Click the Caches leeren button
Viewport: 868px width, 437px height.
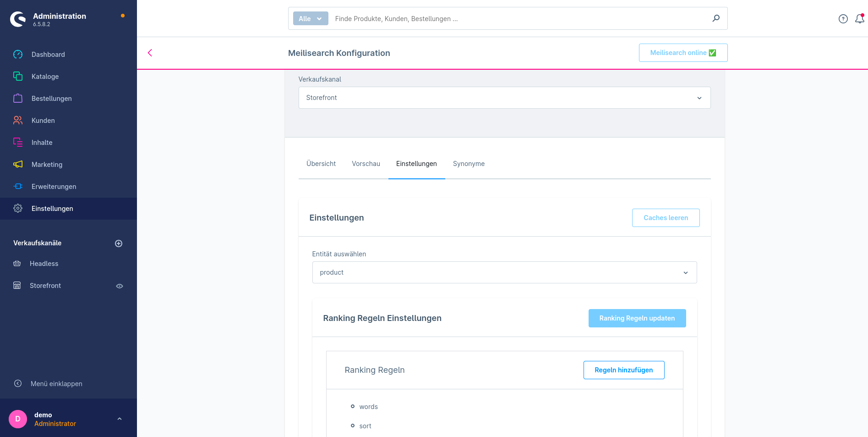pyautogui.click(x=666, y=218)
